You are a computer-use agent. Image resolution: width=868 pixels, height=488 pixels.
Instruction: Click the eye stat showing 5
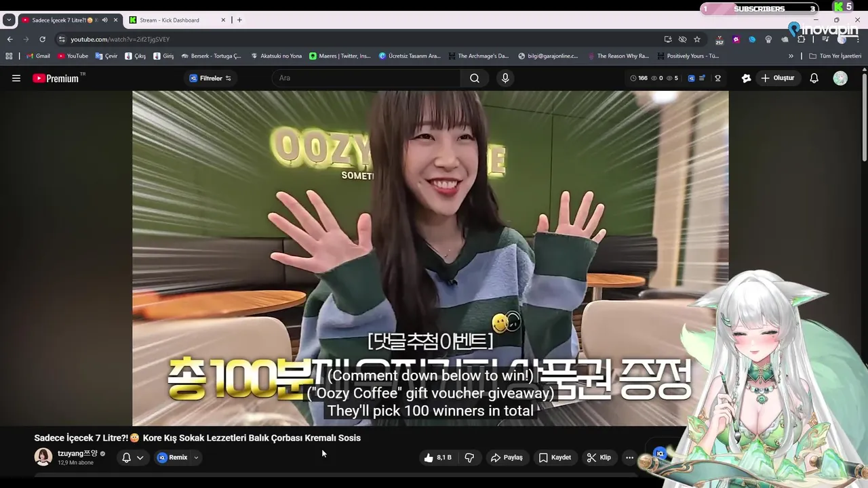point(672,78)
